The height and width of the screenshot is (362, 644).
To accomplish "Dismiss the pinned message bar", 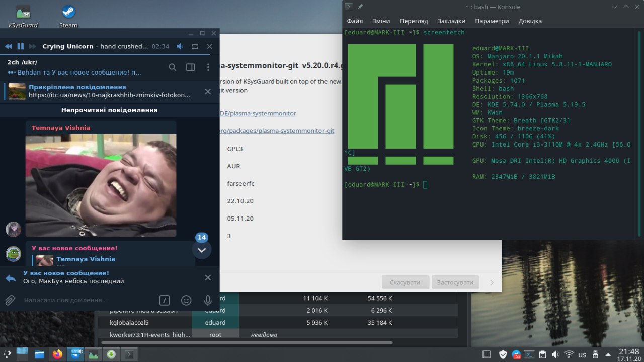I will click(207, 91).
